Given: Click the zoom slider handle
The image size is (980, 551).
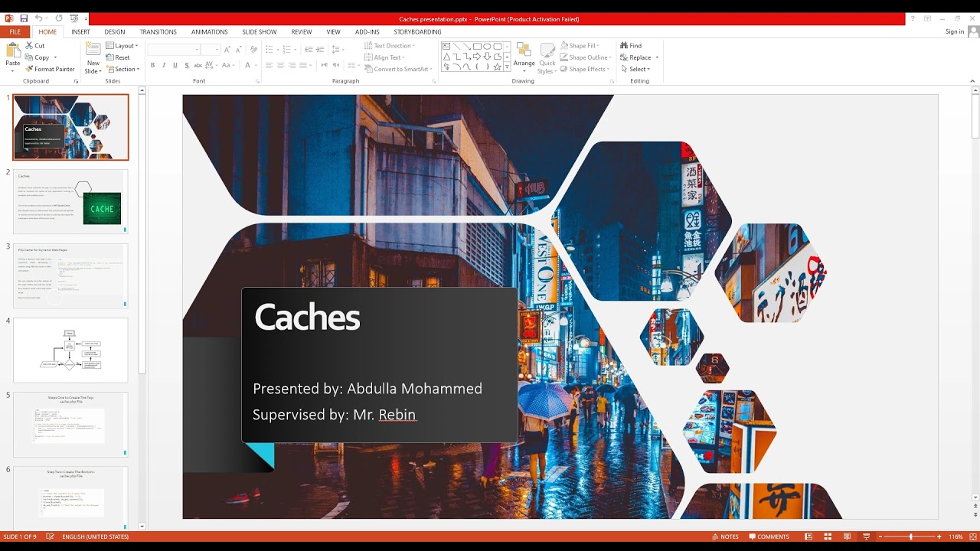Looking at the screenshot, I should [910, 536].
